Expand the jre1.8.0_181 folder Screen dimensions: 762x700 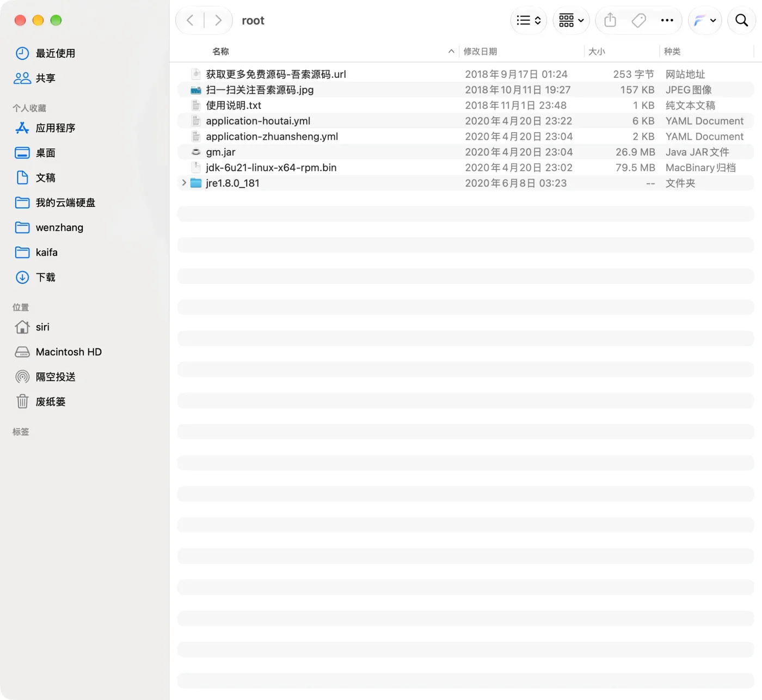coord(184,183)
